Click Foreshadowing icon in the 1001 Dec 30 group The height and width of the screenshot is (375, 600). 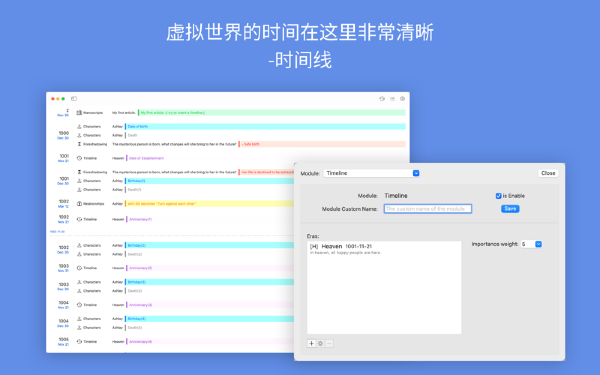(x=79, y=172)
